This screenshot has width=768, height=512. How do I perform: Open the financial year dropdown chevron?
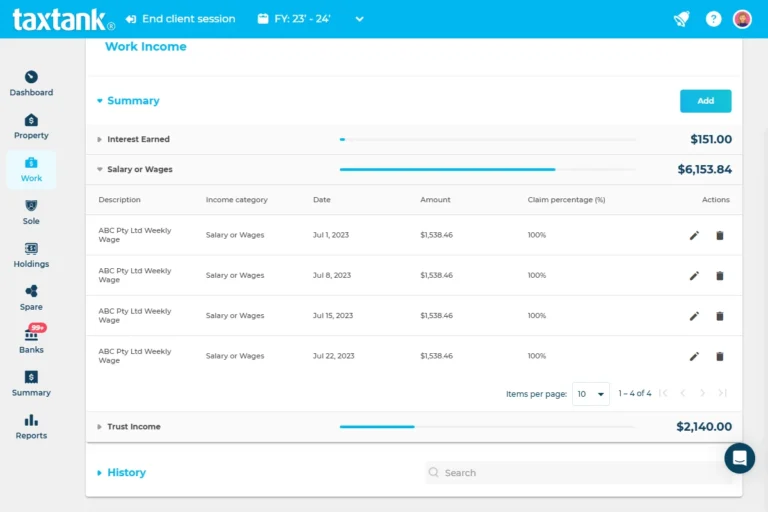[360, 19]
